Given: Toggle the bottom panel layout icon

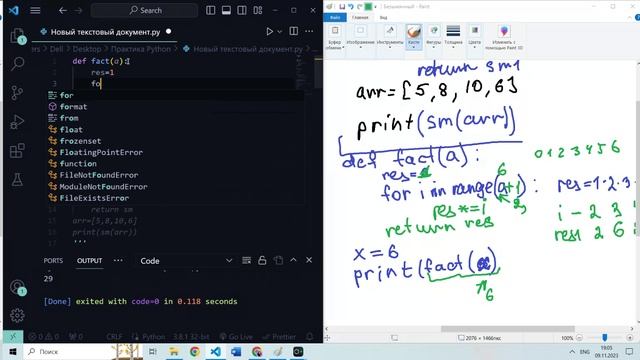Looking at the screenshot, I should coord(226,10).
